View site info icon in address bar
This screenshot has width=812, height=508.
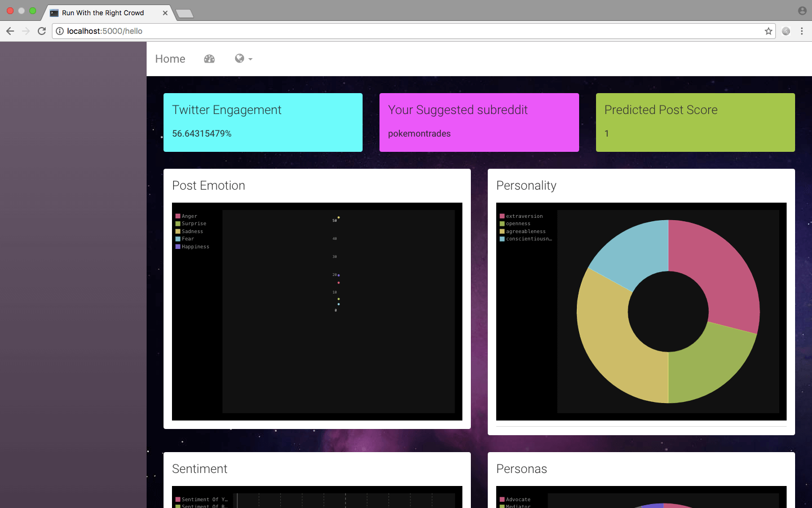tap(60, 31)
